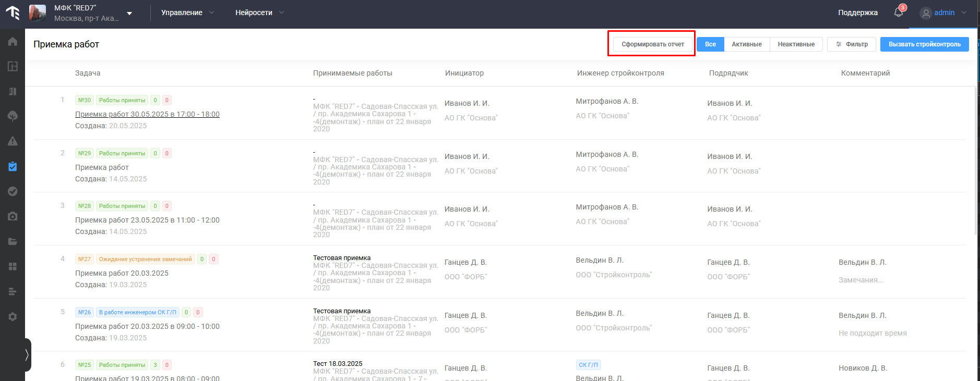Open task link "Приемка работ 30.05.2025"
The image size is (980, 381).
pyautogui.click(x=147, y=114)
